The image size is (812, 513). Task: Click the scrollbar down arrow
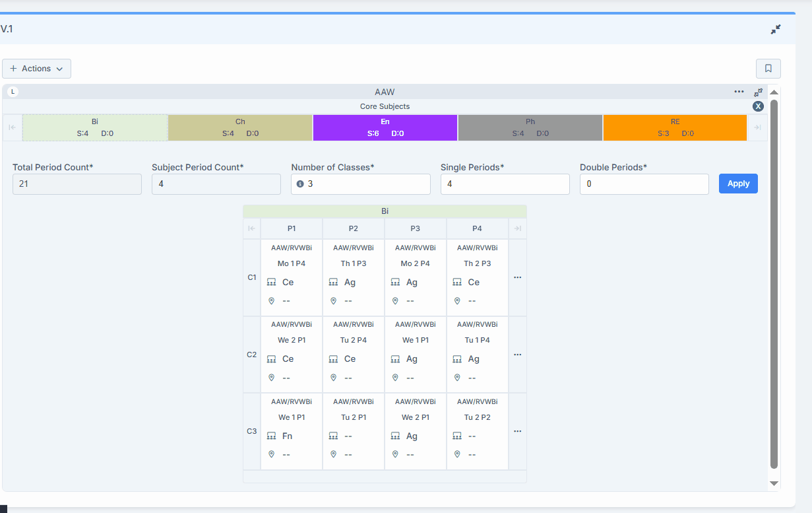coord(774,483)
